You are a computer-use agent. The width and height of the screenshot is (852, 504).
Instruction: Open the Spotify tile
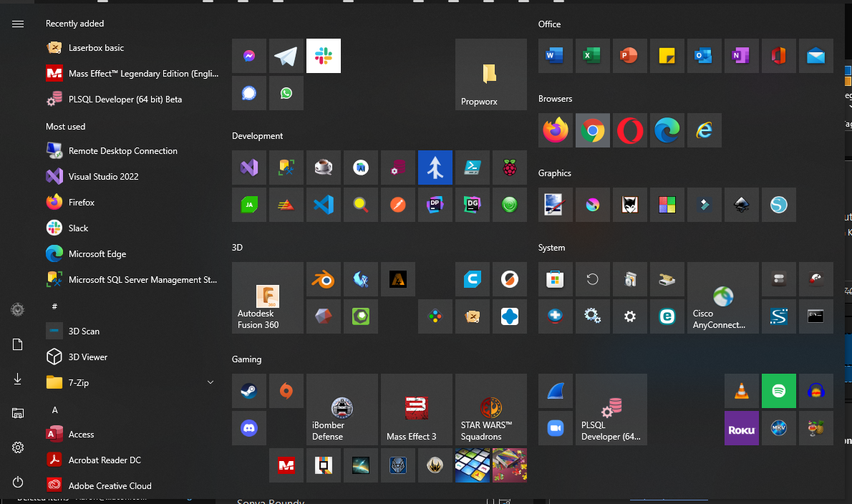tap(779, 390)
